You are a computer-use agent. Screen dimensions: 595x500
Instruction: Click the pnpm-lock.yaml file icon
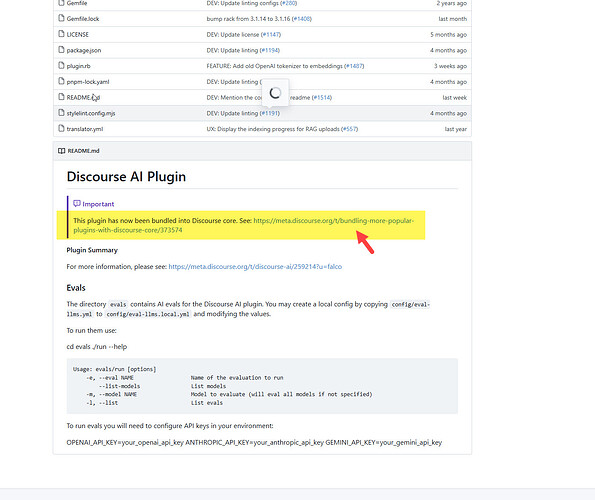61,81
